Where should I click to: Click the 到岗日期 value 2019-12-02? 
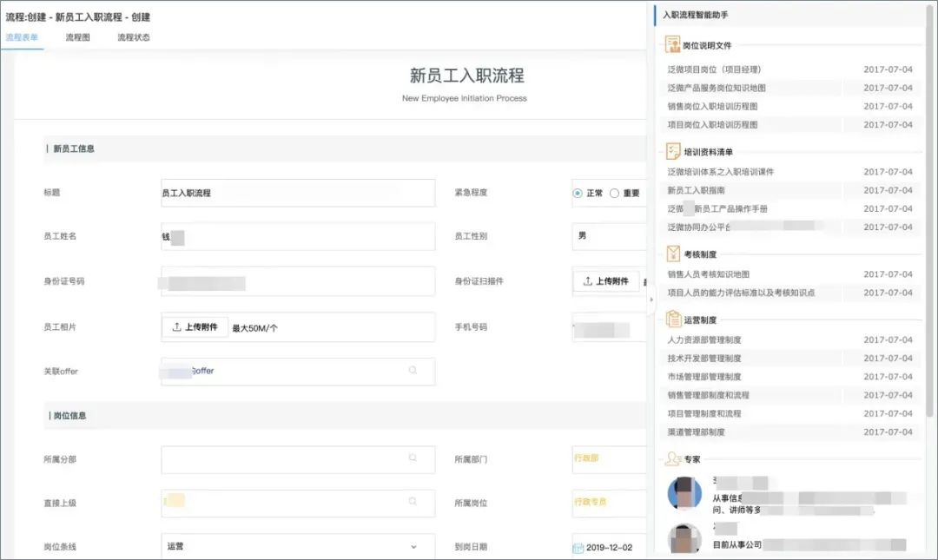click(x=609, y=548)
